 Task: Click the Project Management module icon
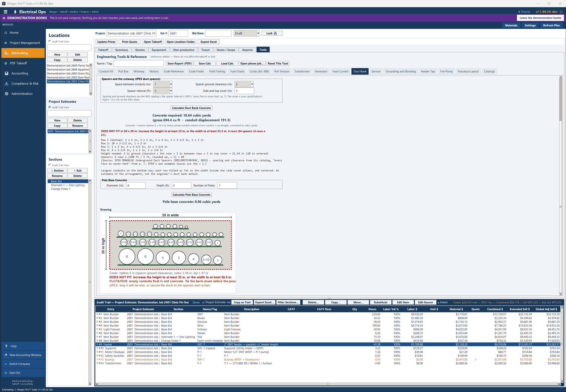click(6, 43)
